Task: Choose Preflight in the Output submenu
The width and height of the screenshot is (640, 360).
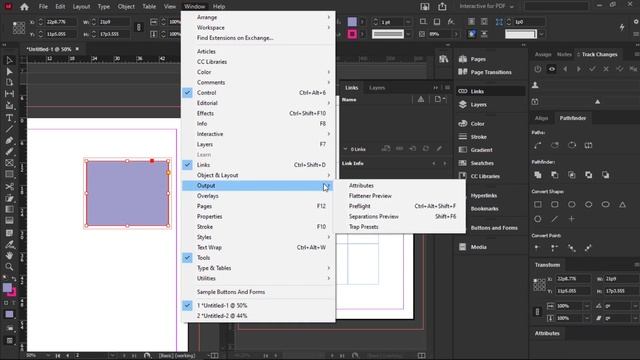Action: coord(400,206)
